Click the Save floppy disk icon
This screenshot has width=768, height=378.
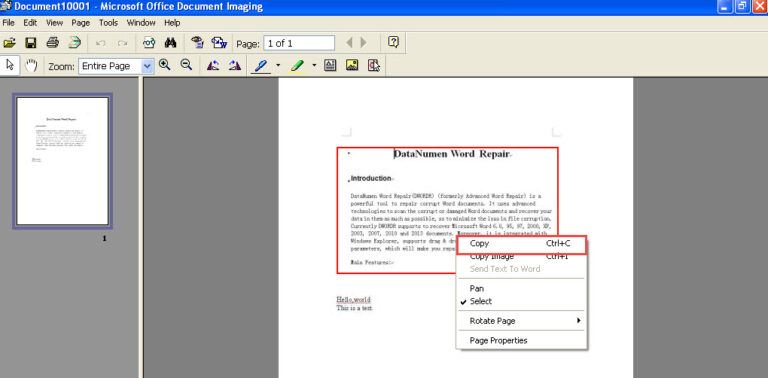[x=31, y=43]
